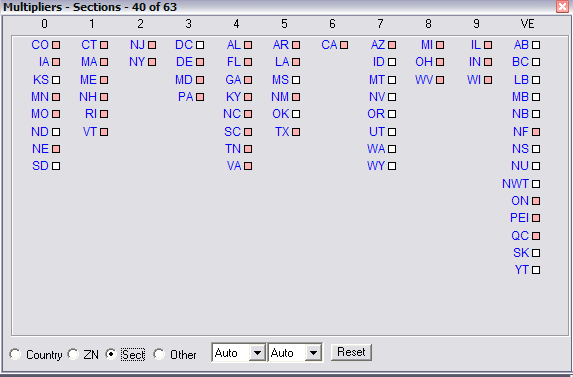This screenshot has width=573, height=377.
Task: Click the pink box next to RI
Action: (x=104, y=114)
